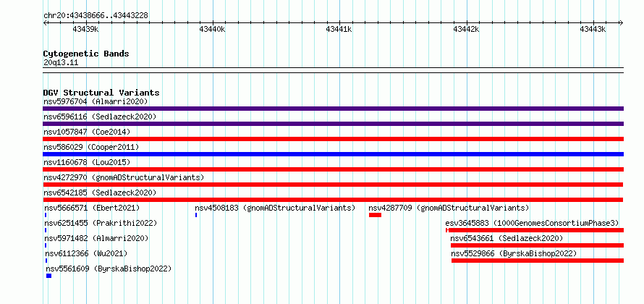Click the 43439k ruler tick label
The width and height of the screenshot is (644, 304).
coord(85,29)
